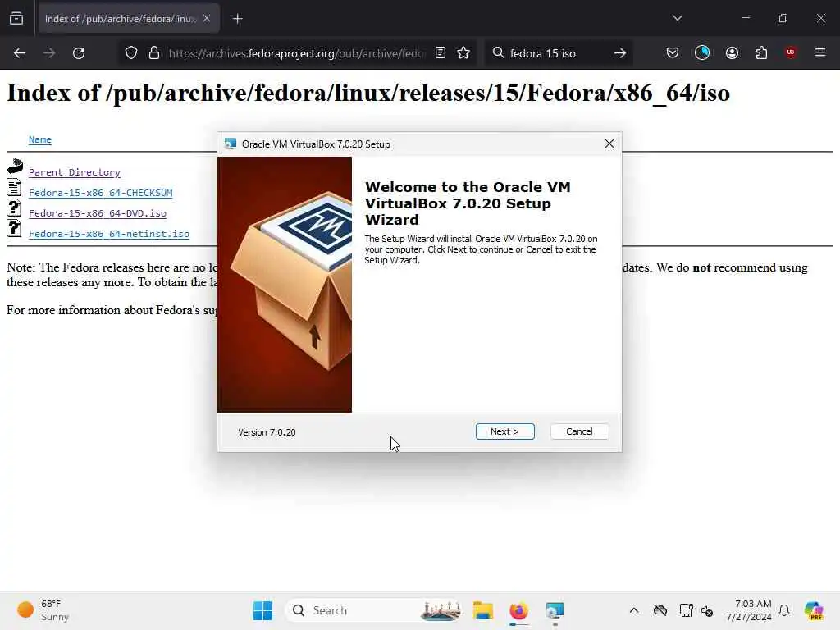
Task: Open the extensions puzzle icon
Action: pos(761,52)
